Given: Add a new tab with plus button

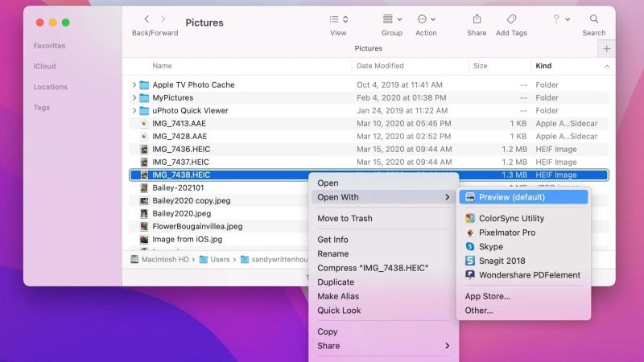Looking at the screenshot, I should pos(607,49).
